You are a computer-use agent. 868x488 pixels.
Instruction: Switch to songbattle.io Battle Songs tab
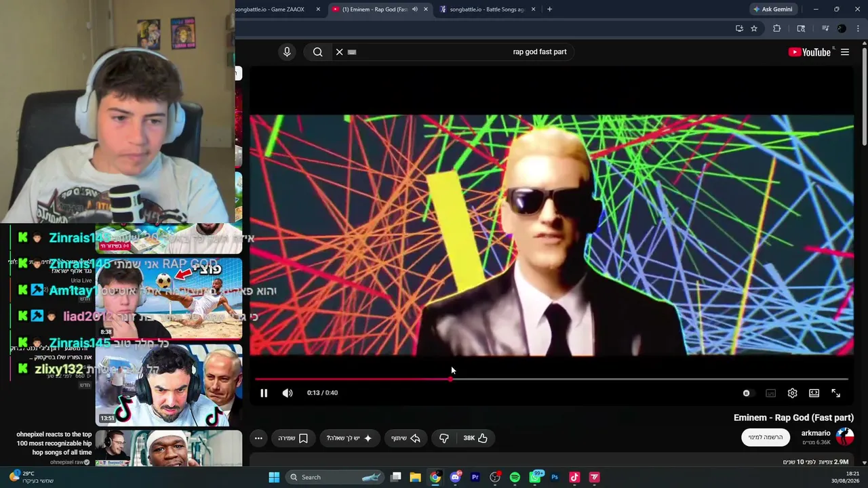tap(487, 9)
